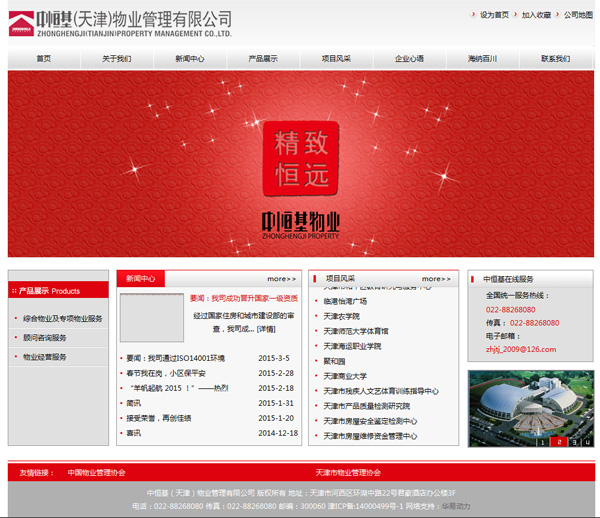
Task: Open news 要闻：我司通过ISO14001环境
Action: (x=176, y=358)
